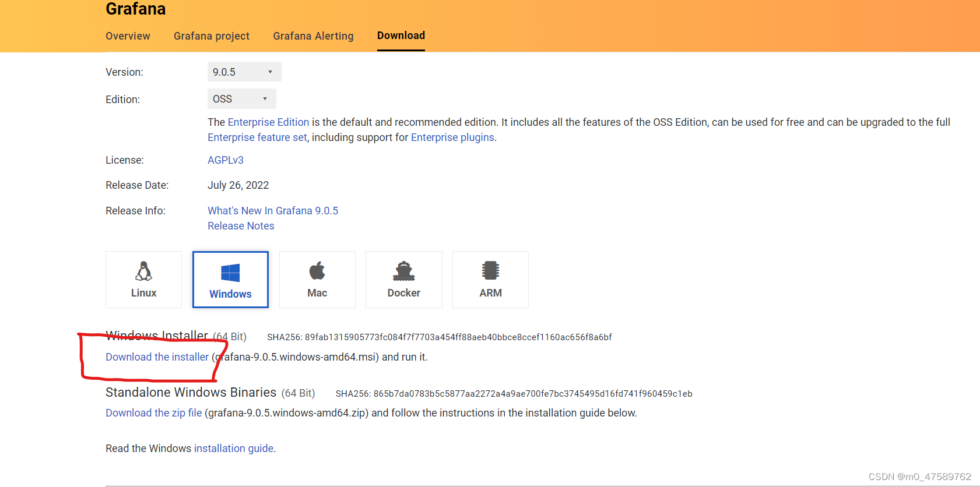Open the Enterprise feature set link
Image resolution: width=980 pixels, height=487 pixels.
[257, 137]
